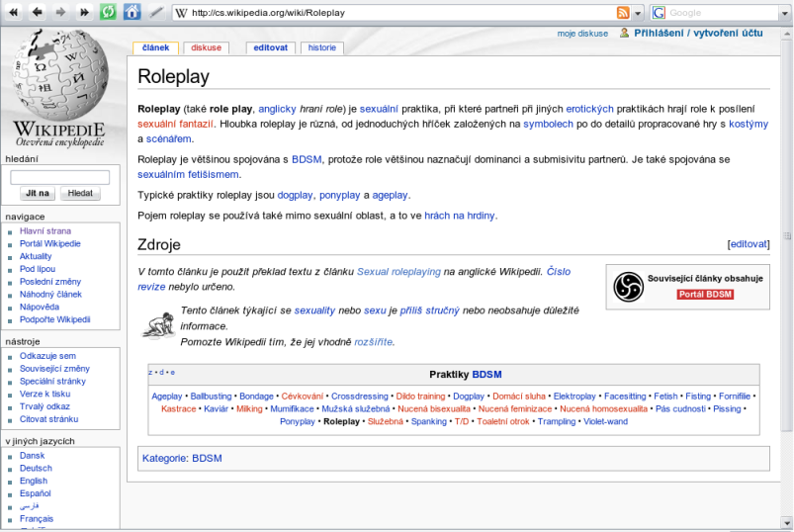The height and width of the screenshot is (532, 794).
Task: Click the Hlavní strana sidebar link
Action: click(45, 231)
